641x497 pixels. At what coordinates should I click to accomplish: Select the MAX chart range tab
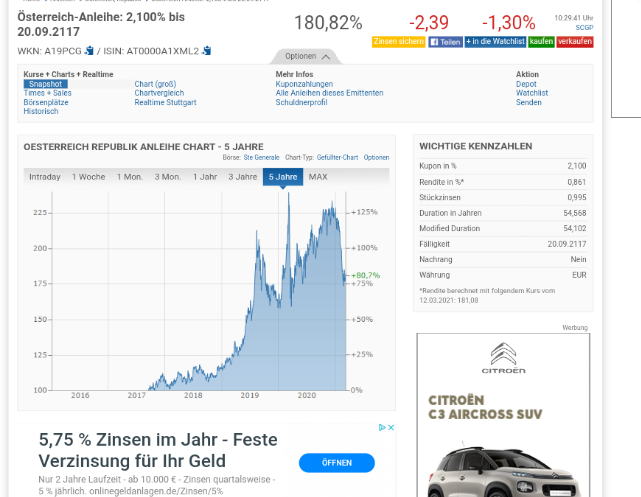(318, 177)
